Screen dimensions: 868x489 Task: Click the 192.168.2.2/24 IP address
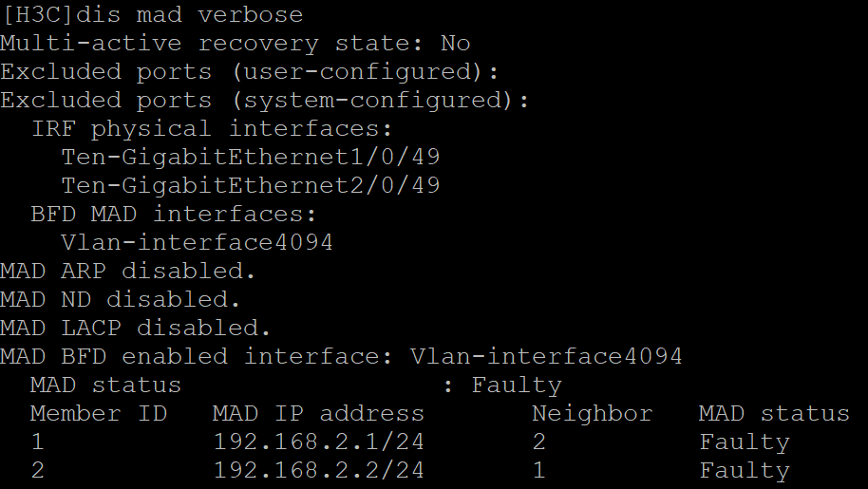[x=318, y=471]
